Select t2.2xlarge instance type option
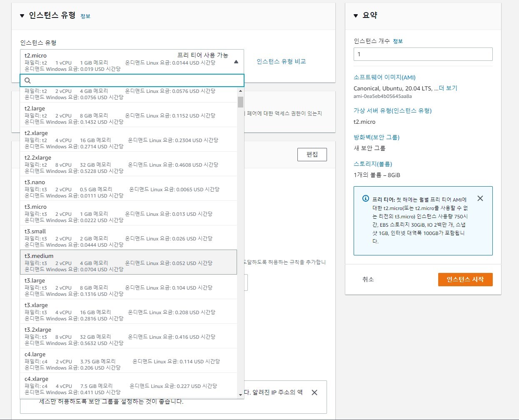519x420 pixels. pyautogui.click(x=128, y=164)
